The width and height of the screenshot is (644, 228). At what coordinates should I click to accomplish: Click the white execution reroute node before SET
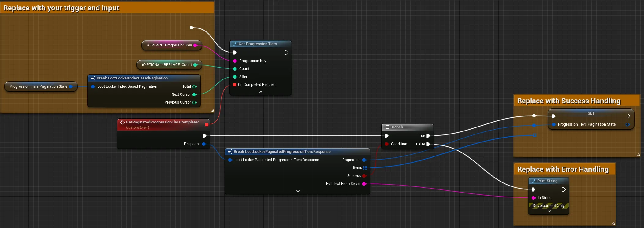point(534,116)
